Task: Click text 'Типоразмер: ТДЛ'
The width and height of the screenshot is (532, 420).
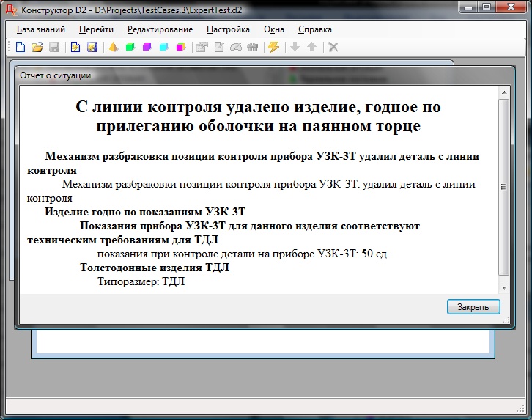Action: (x=141, y=281)
